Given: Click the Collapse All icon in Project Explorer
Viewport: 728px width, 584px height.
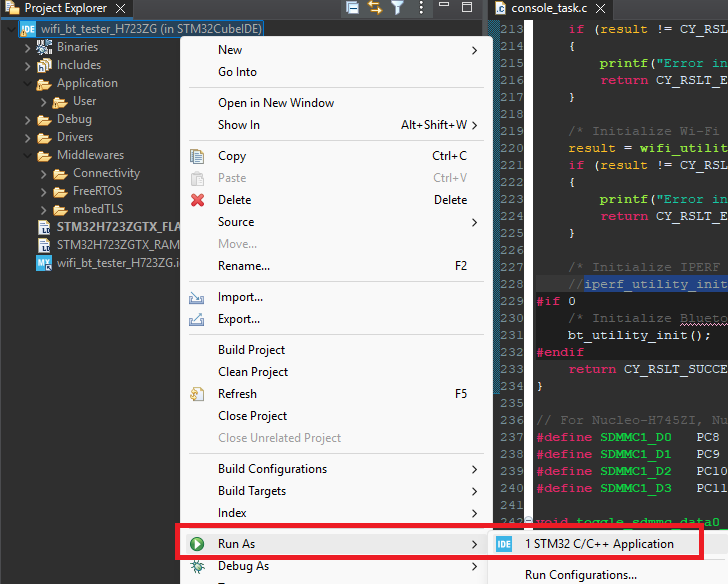Looking at the screenshot, I should pyautogui.click(x=353, y=8).
